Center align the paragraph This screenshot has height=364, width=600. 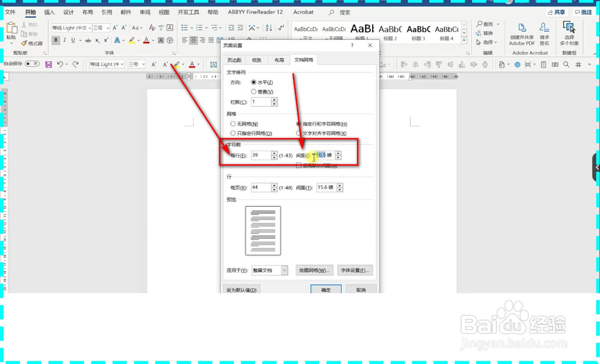(x=193, y=40)
